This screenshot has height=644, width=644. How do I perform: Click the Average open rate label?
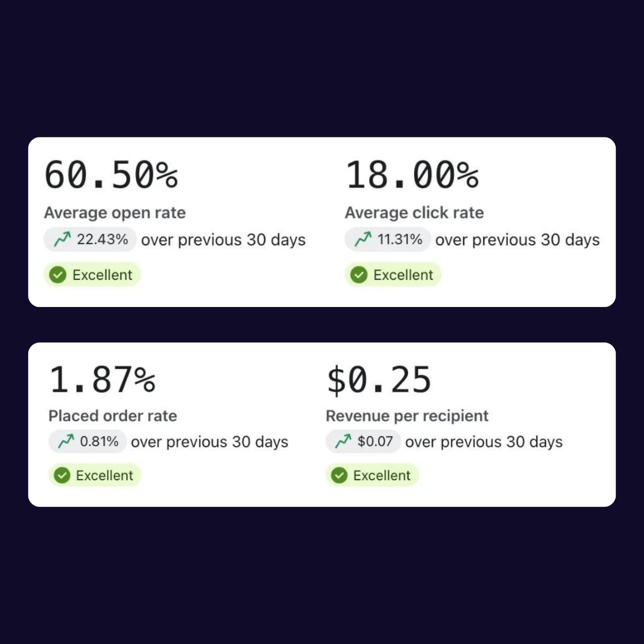(x=115, y=213)
